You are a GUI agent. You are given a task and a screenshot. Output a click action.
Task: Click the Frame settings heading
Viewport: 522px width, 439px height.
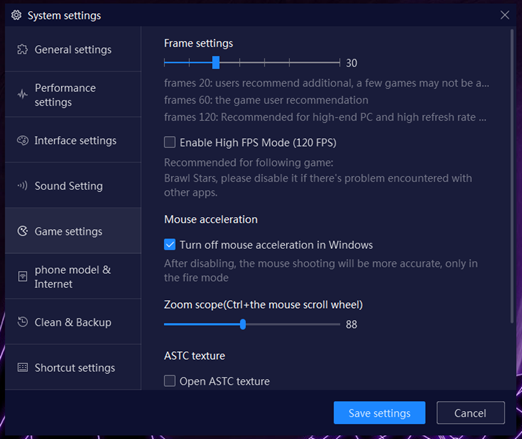pos(198,43)
